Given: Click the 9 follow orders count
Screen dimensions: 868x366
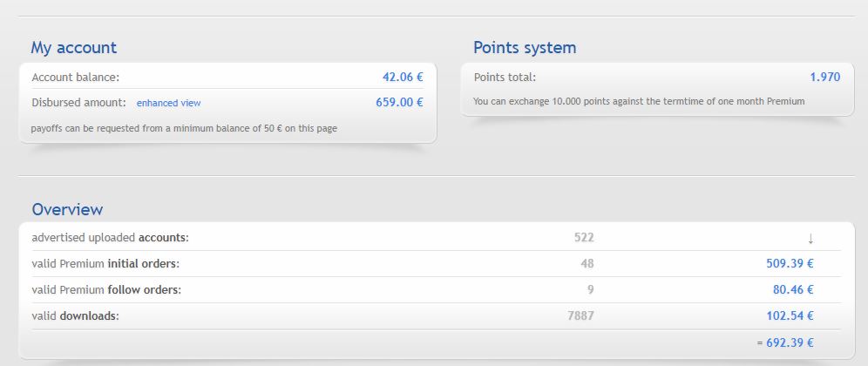Looking at the screenshot, I should point(590,289).
